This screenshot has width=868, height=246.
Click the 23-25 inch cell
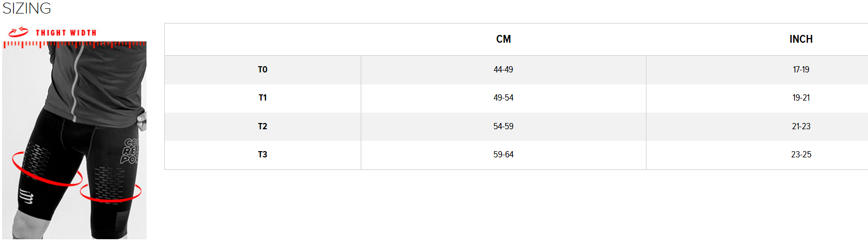[x=801, y=155]
